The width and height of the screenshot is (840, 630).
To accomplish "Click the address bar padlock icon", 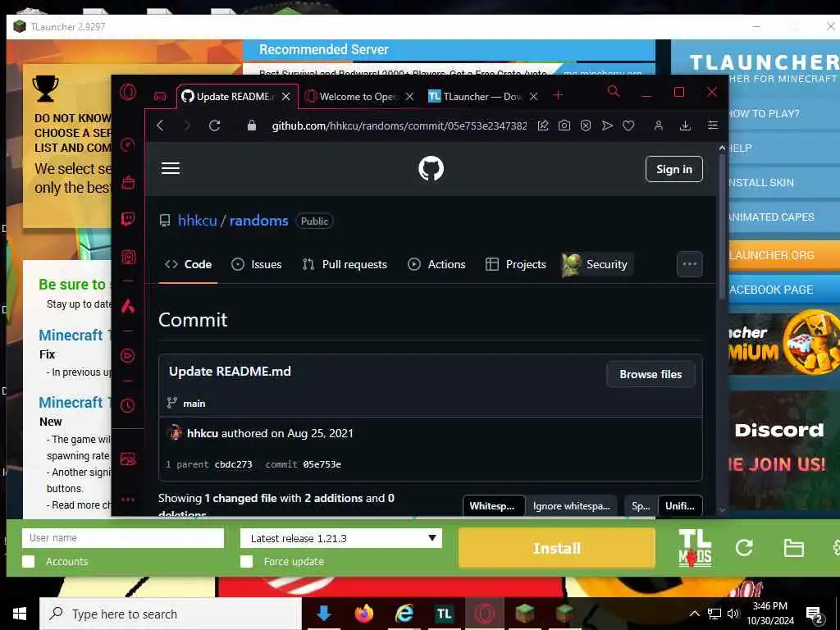I will 251,126.
